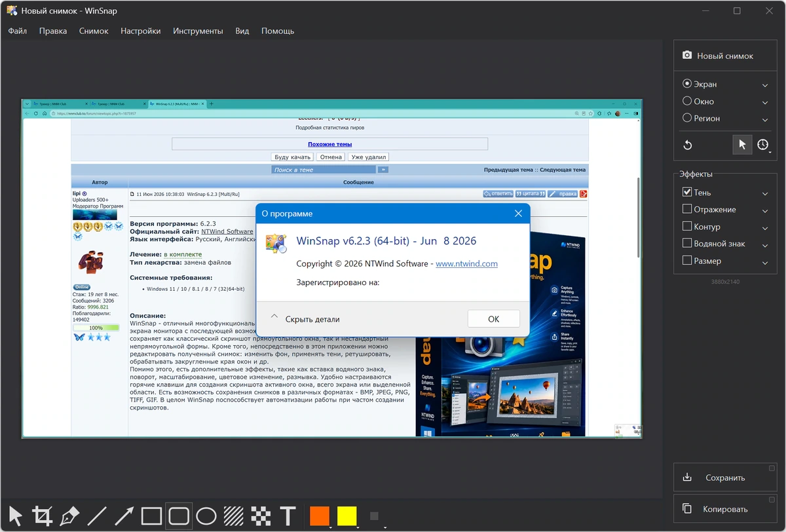Click the copy icon in side panel
786x532 pixels.
click(x=687, y=508)
